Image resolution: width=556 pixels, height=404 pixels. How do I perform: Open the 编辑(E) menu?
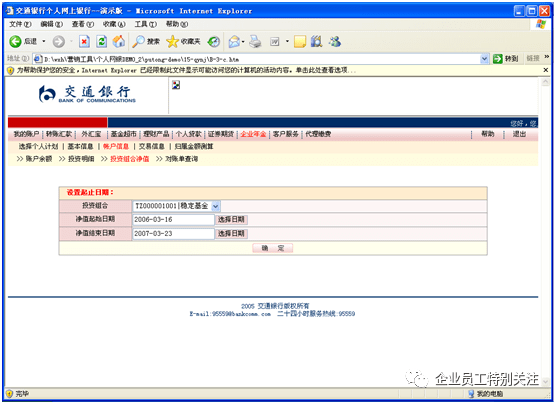tap(51, 24)
